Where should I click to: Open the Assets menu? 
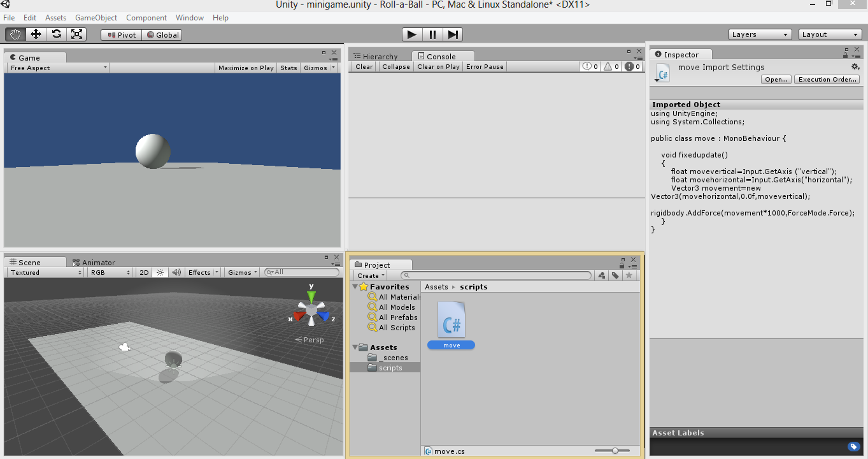click(55, 18)
